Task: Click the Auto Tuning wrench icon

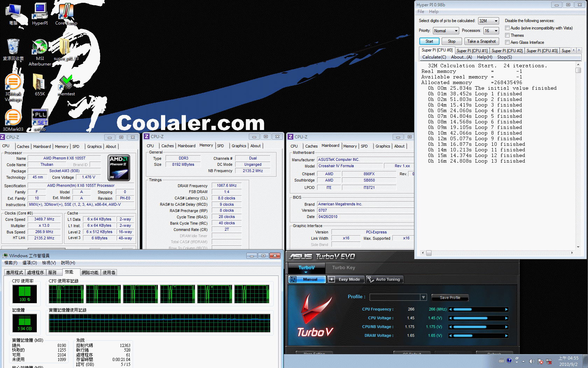Action: 370,279
